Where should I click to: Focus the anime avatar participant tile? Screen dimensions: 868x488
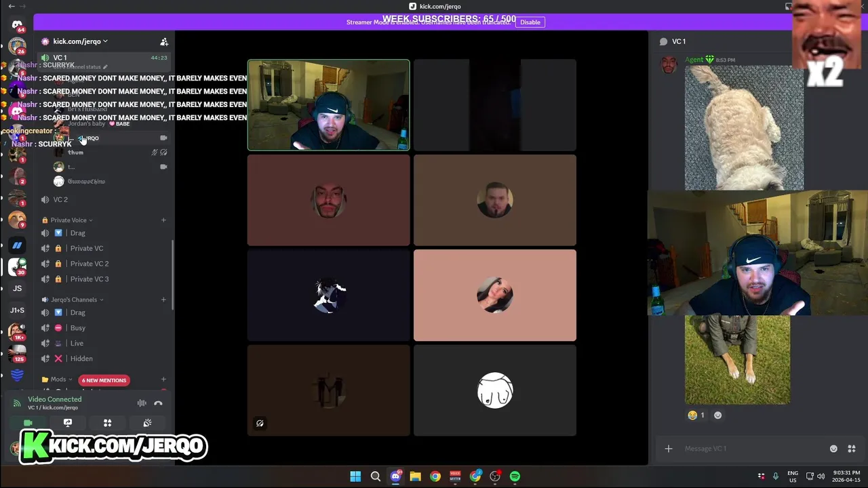coord(329,295)
